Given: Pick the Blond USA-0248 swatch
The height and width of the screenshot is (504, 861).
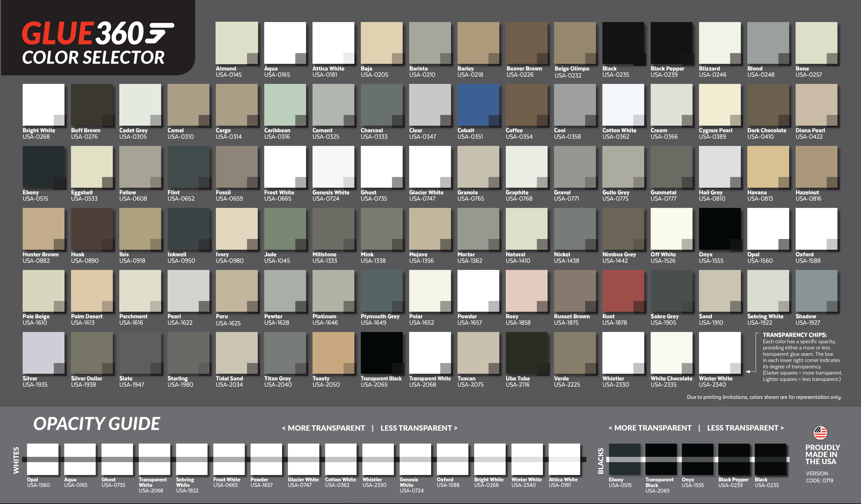Looking at the screenshot, I should [768, 43].
